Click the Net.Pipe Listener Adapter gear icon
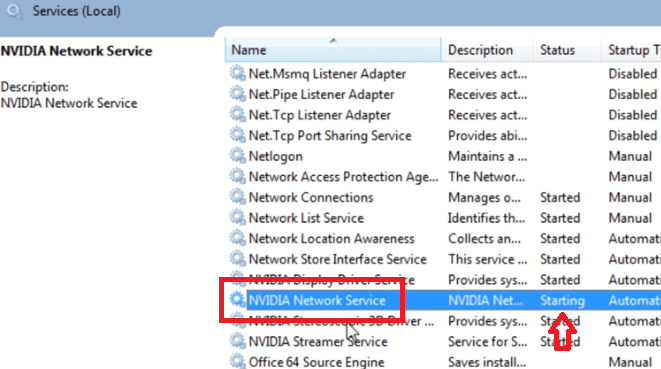 [x=237, y=94]
